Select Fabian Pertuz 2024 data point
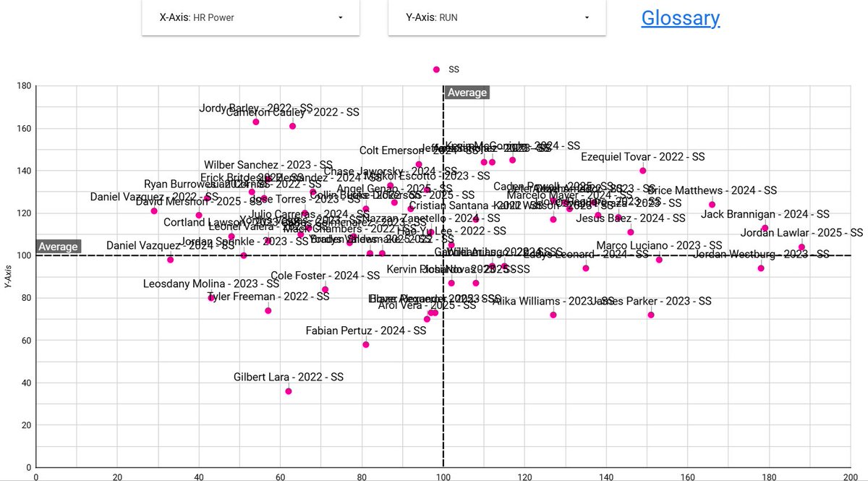The image size is (868, 481). pyautogui.click(x=366, y=344)
